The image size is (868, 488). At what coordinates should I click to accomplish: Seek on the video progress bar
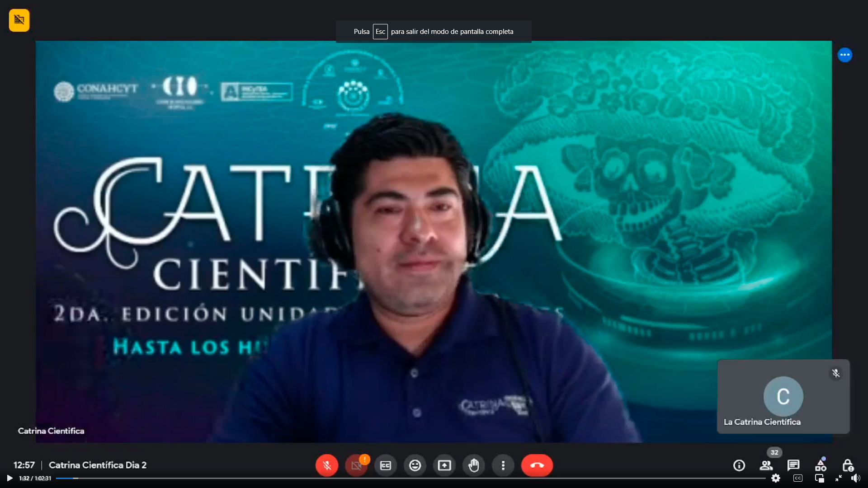[x=410, y=478]
